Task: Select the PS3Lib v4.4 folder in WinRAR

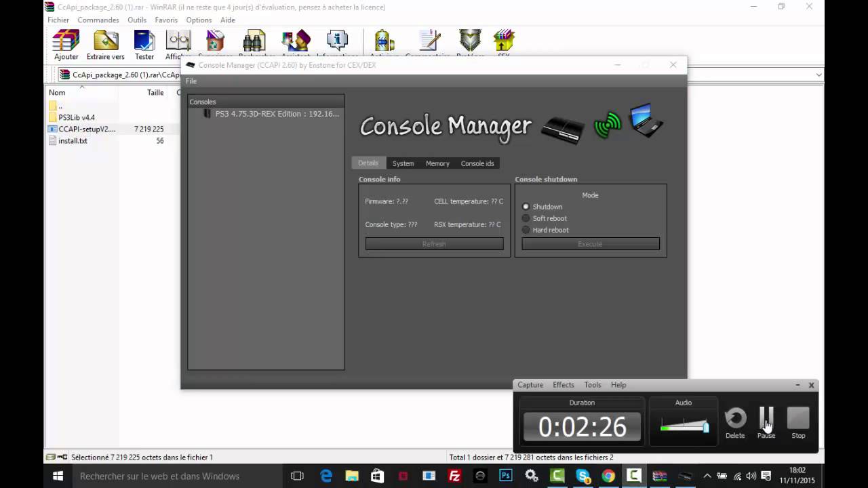Action: (x=72, y=117)
